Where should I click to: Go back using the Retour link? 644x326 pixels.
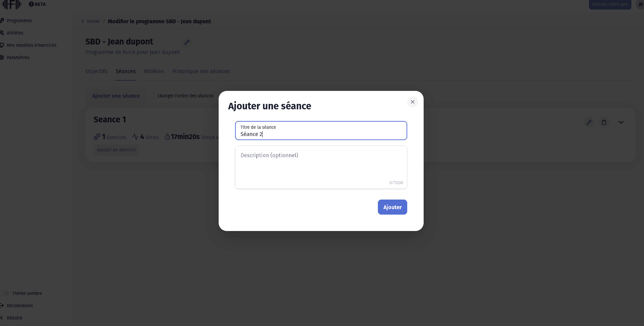click(91, 21)
